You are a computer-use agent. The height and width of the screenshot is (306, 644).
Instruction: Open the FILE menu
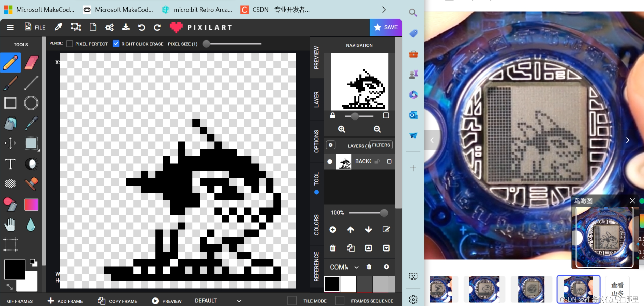[x=35, y=27]
